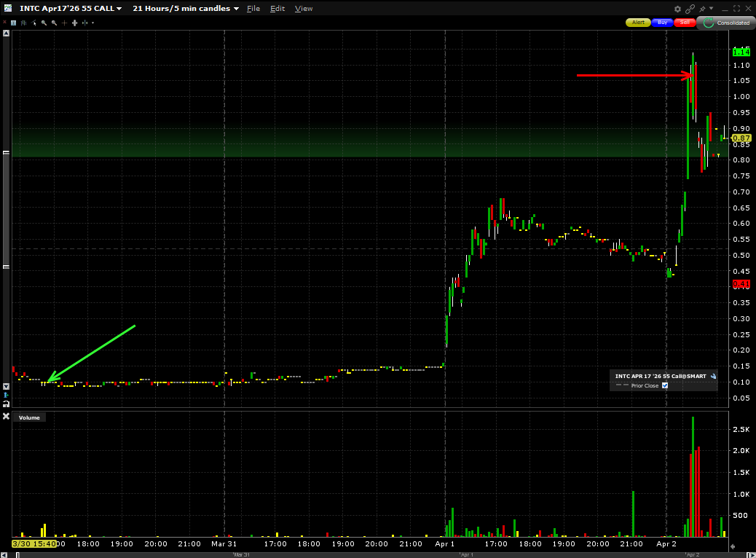Click the INTC APR 17 '26 55 Call@SMART legend text

pyautogui.click(x=661, y=376)
